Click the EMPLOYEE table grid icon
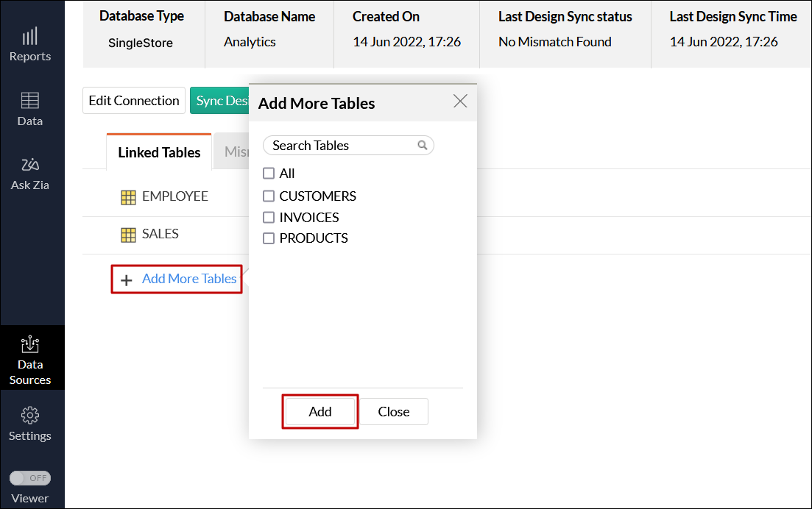Image resolution: width=812 pixels, height=509 pixels. click(x=128, y=197)
